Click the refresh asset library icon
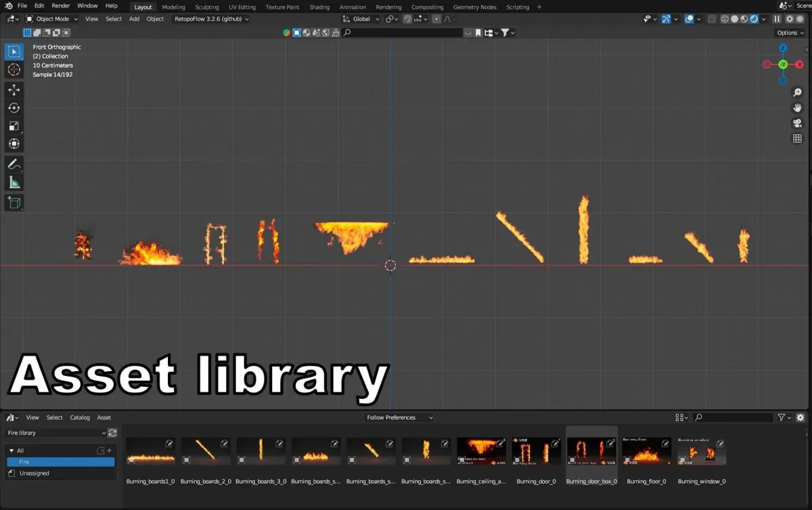 coord(112,433)
